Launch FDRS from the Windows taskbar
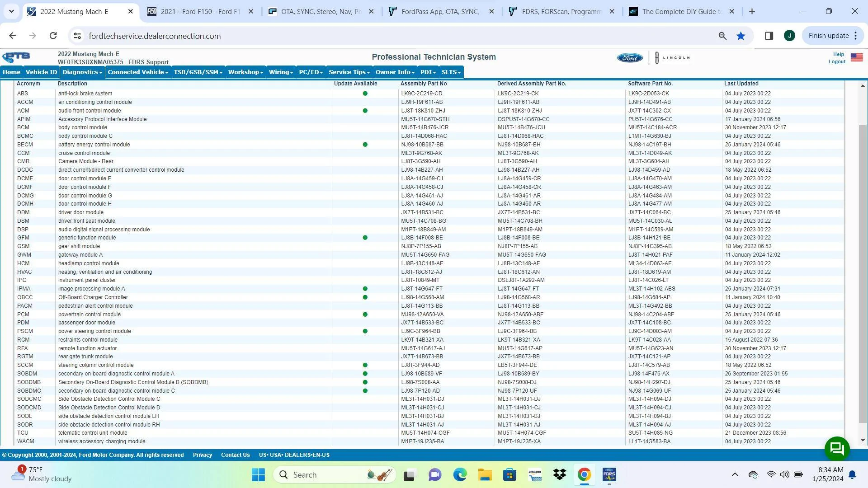 609,474
